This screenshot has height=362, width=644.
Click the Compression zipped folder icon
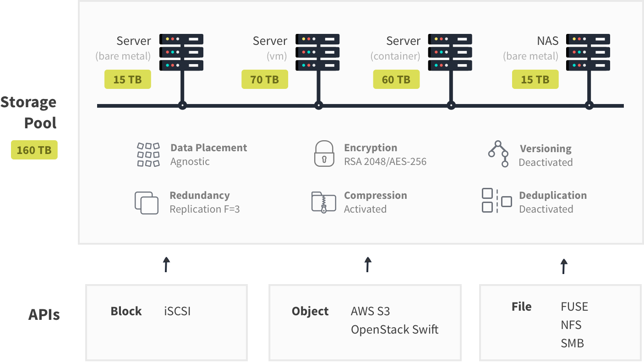point(323,202)
